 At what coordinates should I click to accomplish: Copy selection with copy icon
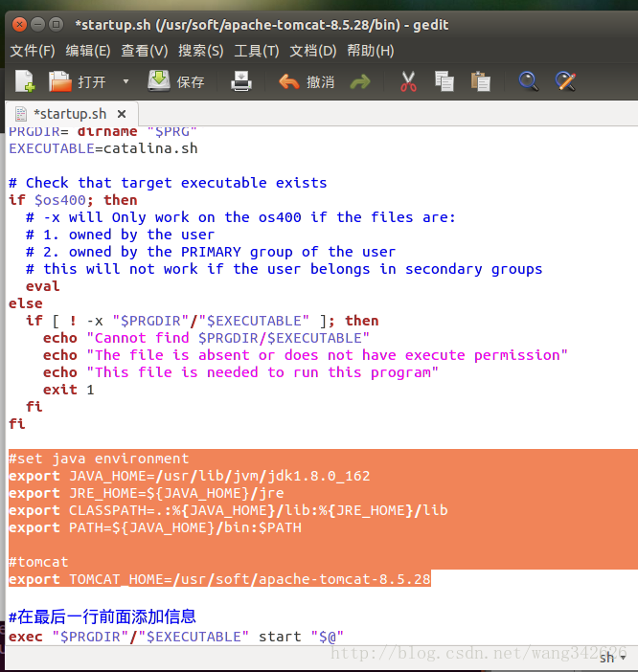pyautogui.click(x=444, y=81)
